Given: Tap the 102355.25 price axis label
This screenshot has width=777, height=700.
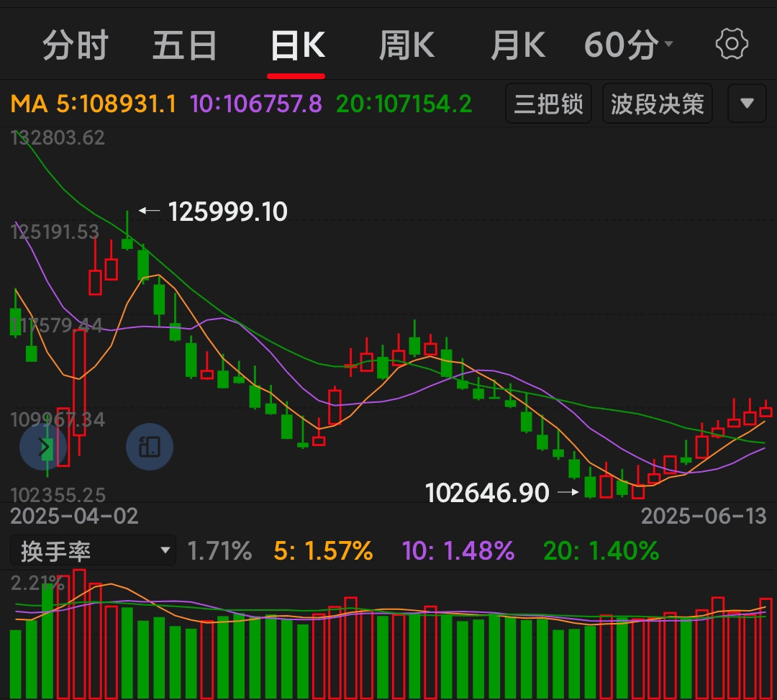Looking at the screenshot, I should pyautogui.click(x=58, y=495).
